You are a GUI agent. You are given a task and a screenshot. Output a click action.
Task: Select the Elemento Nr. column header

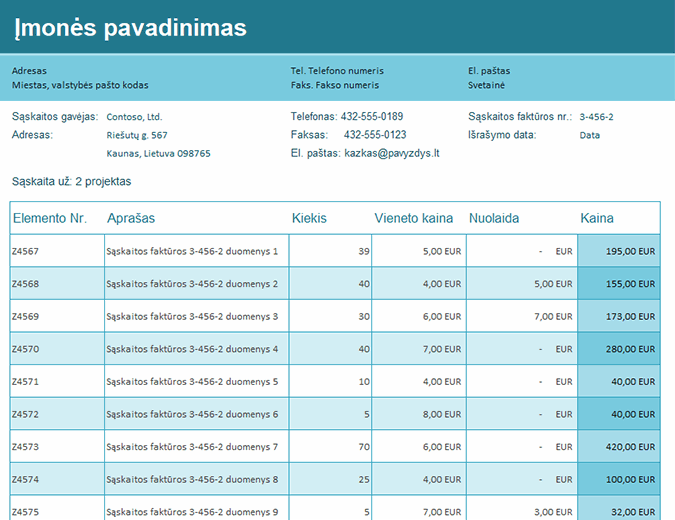click(49, 218)
